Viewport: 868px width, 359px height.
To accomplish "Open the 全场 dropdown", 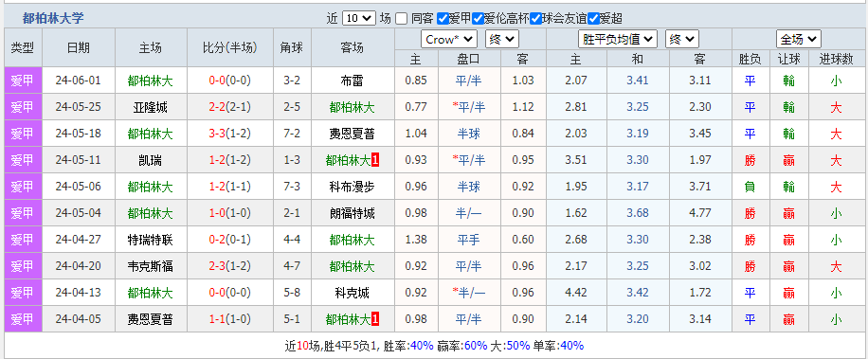I will coord(798,39).
